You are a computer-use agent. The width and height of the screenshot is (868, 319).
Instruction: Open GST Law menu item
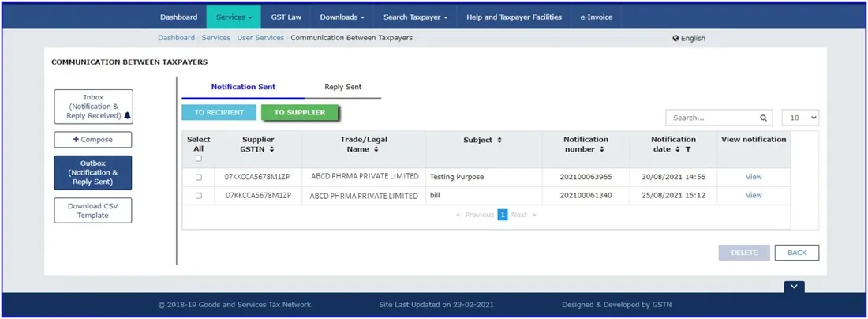(286, 17)
